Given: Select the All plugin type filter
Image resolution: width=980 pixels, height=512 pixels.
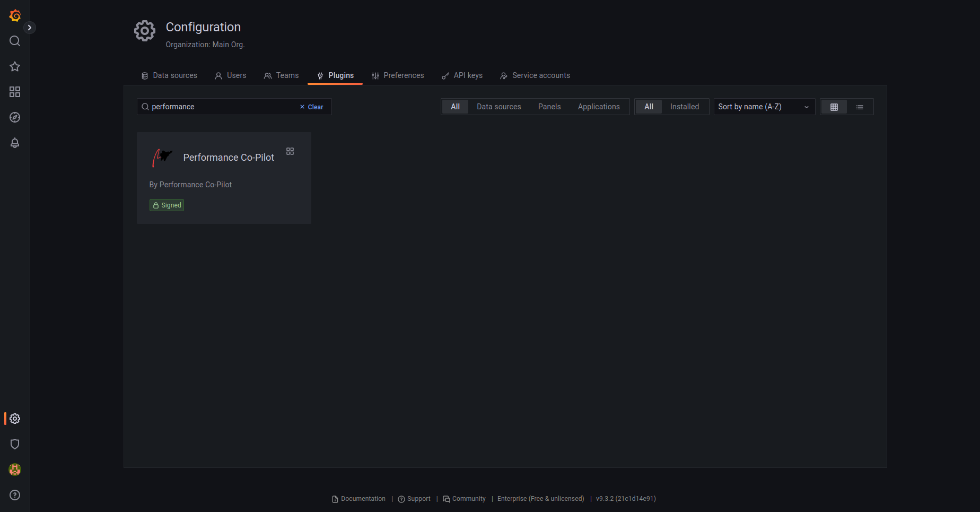Looking at the screenshot, I should tap(455, 107).
